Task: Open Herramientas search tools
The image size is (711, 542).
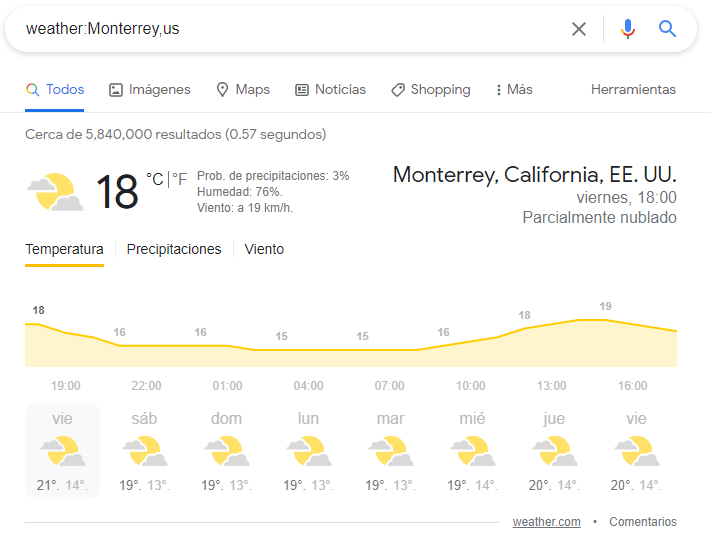Action: pyautogui.click(x=633, y=89)
